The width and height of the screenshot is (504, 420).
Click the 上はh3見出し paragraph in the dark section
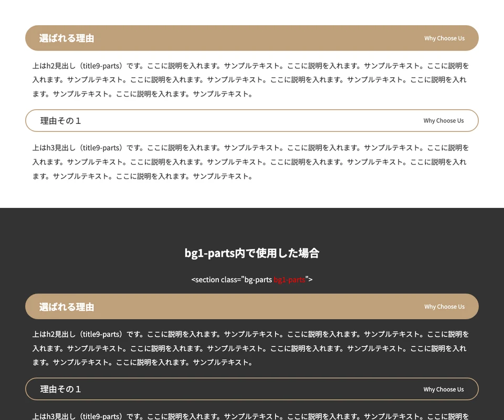pyautogui.click(x=251, y=416)
